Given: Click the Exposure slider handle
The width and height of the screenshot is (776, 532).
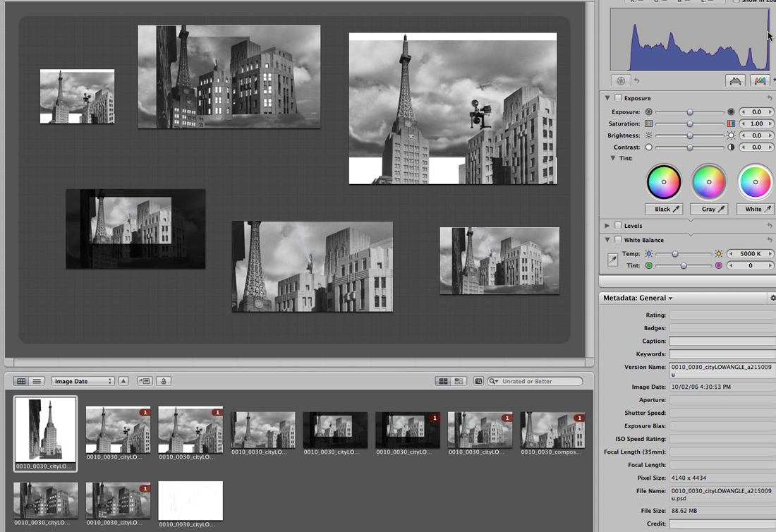Looking at the screenshot, I should tap(690, 112).
